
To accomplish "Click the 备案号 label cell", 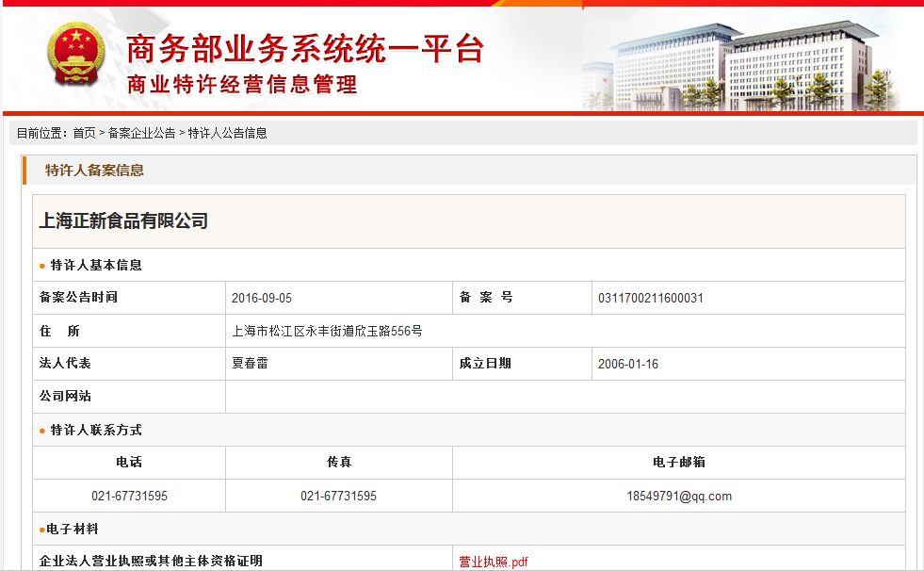I will pos(522,298).
